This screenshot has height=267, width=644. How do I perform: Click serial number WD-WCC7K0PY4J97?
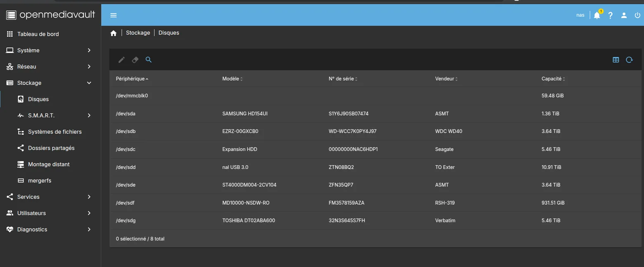click(353, 131)
